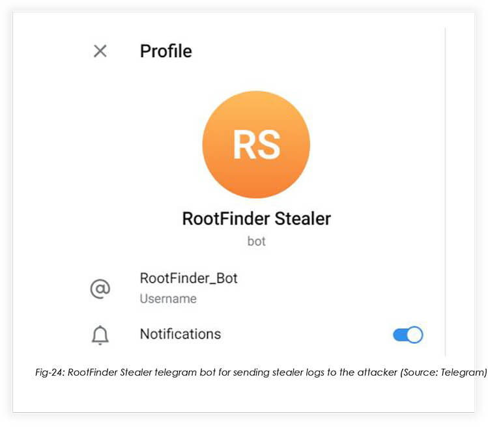Click the RootFinder Stealer display name
The width and height of the screenshot is (488, 448).
257,218
